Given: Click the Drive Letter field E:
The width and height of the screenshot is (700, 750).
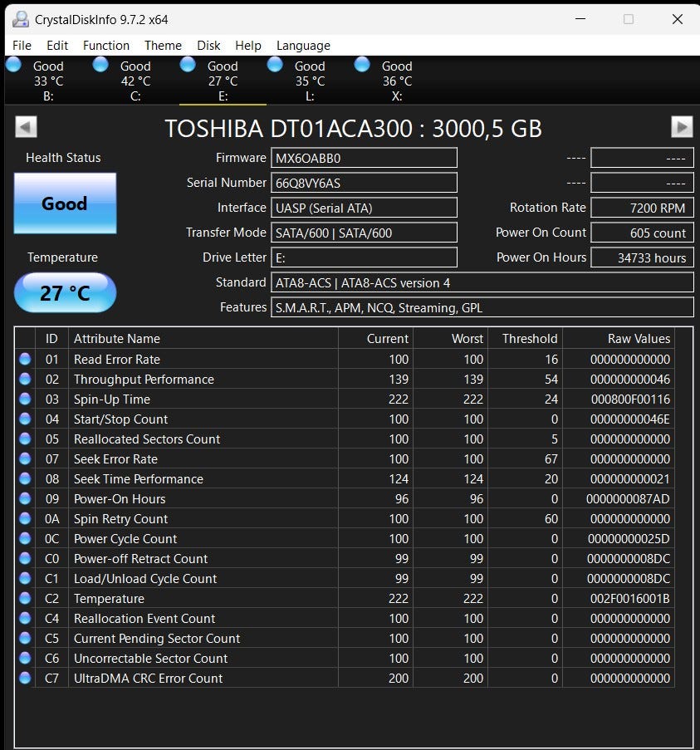Looking at the screenshot, I should coord(364,257).
